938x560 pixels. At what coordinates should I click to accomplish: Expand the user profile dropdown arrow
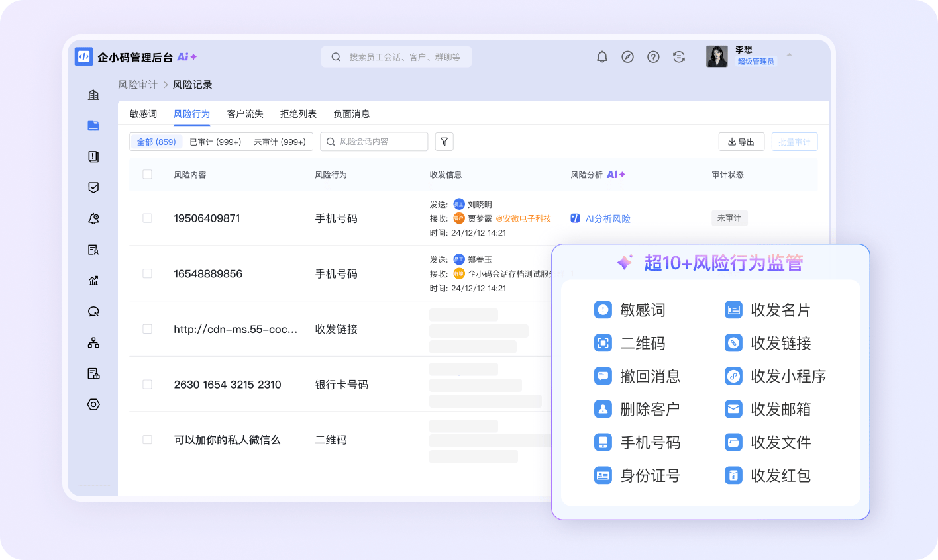point(789,55)
